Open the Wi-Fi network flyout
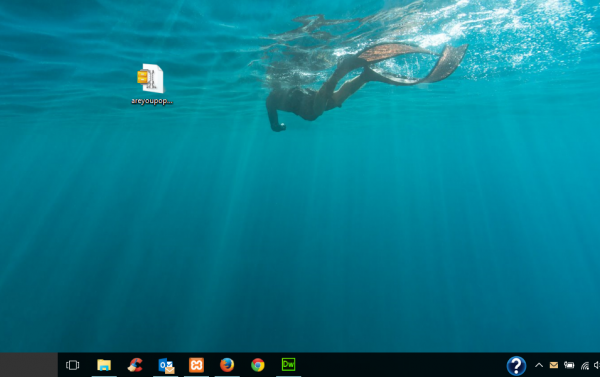This screenshot has height=377, width=600. (585, 366)
